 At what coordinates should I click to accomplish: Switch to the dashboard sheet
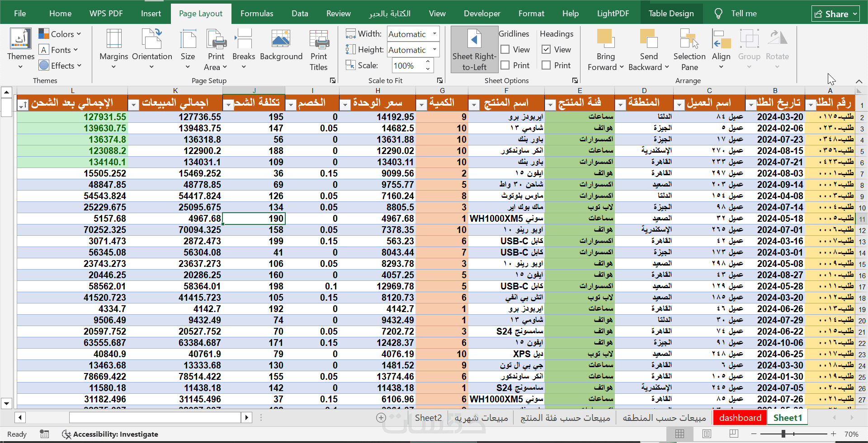click(x=740, y=418)
